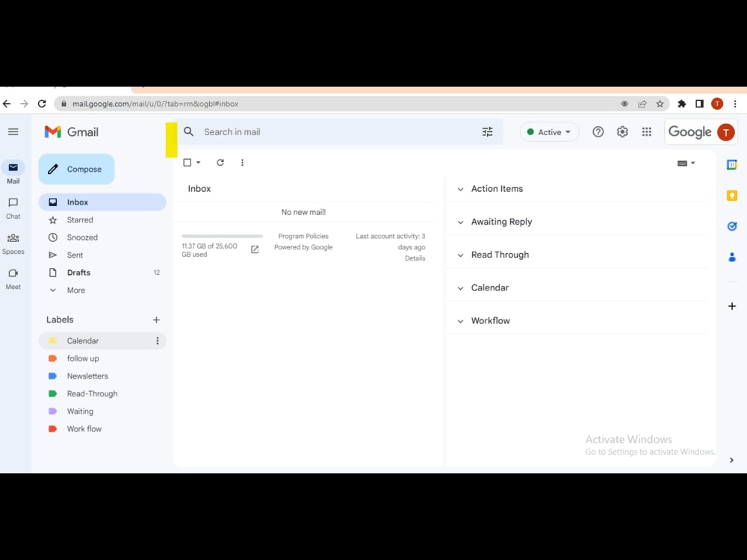Click the "No new mail!" message
The height and width of the screenshot is (560, 747).
coord(303,212)
